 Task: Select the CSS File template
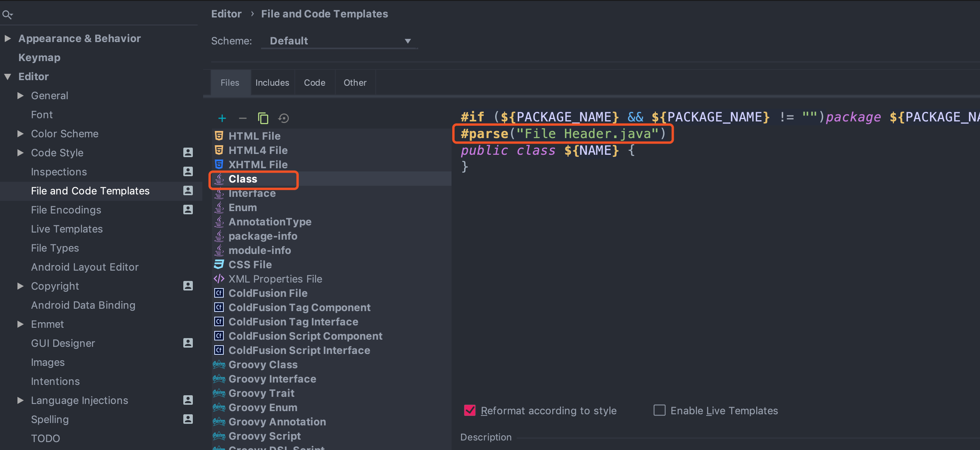coord(250,265)
